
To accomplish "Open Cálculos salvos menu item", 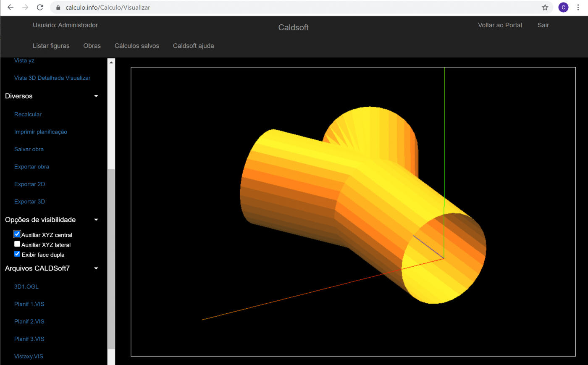I will click(136, 46).
